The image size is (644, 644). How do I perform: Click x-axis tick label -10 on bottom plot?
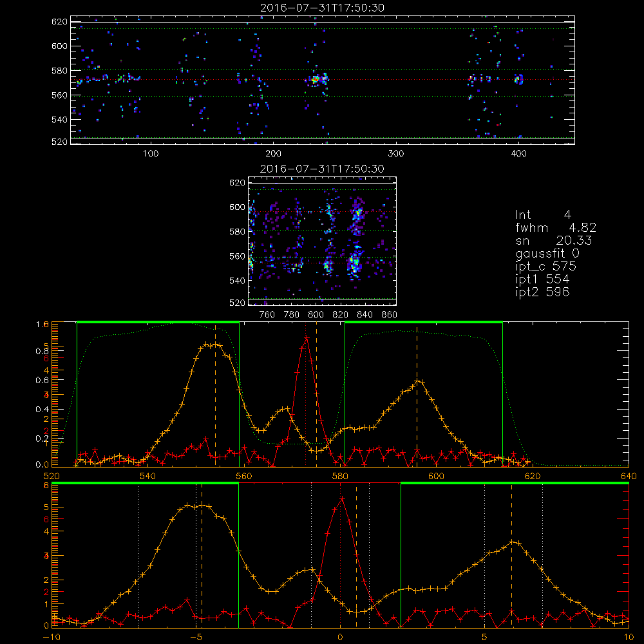(x=52, y=637)
